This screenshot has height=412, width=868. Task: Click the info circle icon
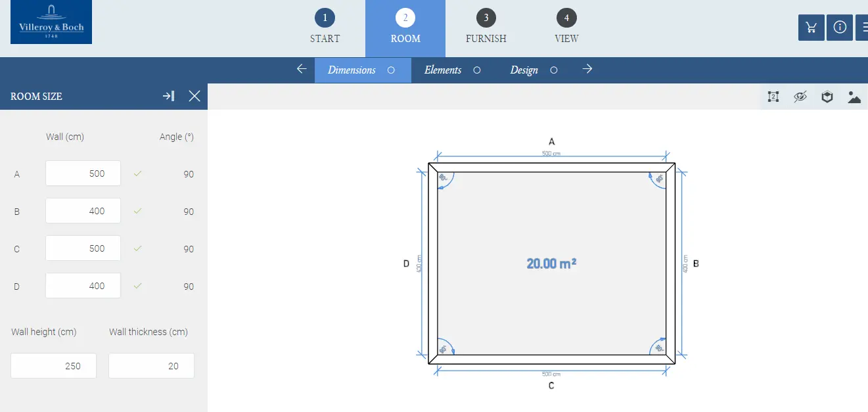click(x=839, y=28)
